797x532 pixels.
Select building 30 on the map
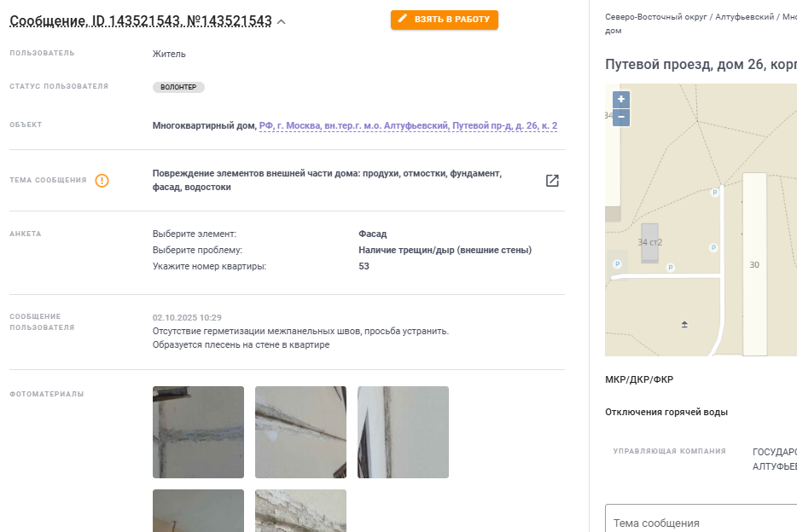(754, 264)
